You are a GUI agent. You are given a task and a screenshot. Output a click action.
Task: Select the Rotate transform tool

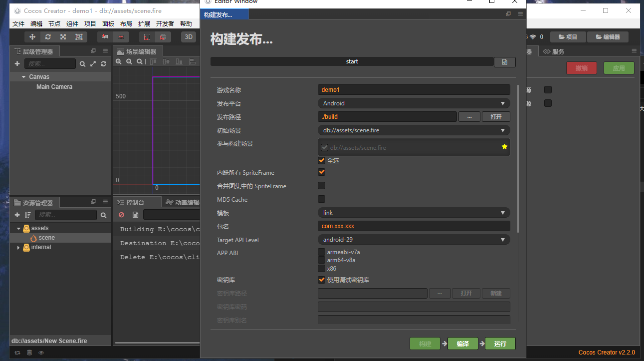point(48,37)
